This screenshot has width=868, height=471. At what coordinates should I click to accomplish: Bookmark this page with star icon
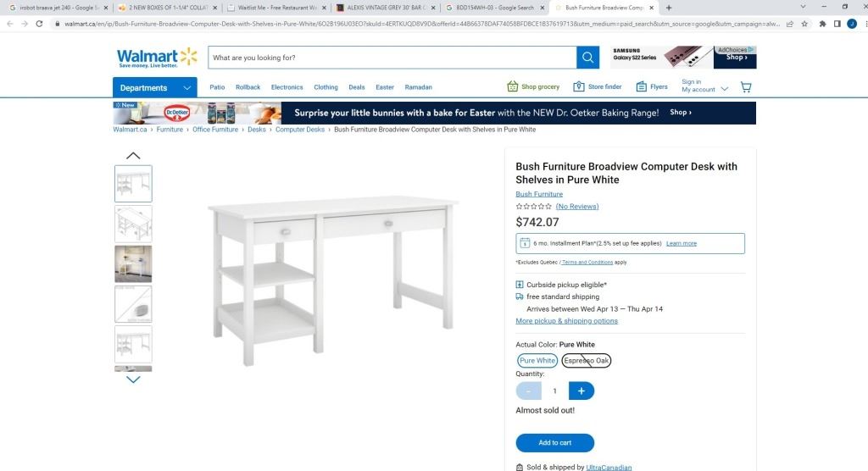(x=804, y=24)
